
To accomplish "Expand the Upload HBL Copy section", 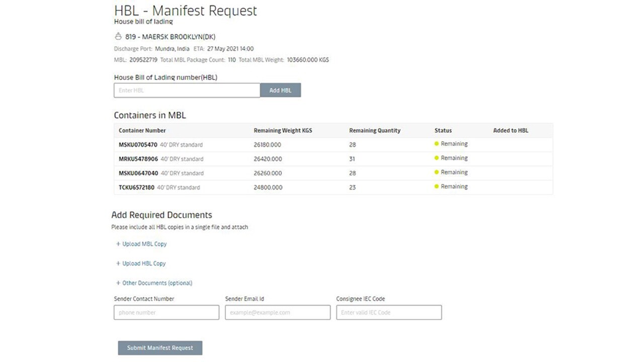I will pyautogui.click(x=143, y=263).
